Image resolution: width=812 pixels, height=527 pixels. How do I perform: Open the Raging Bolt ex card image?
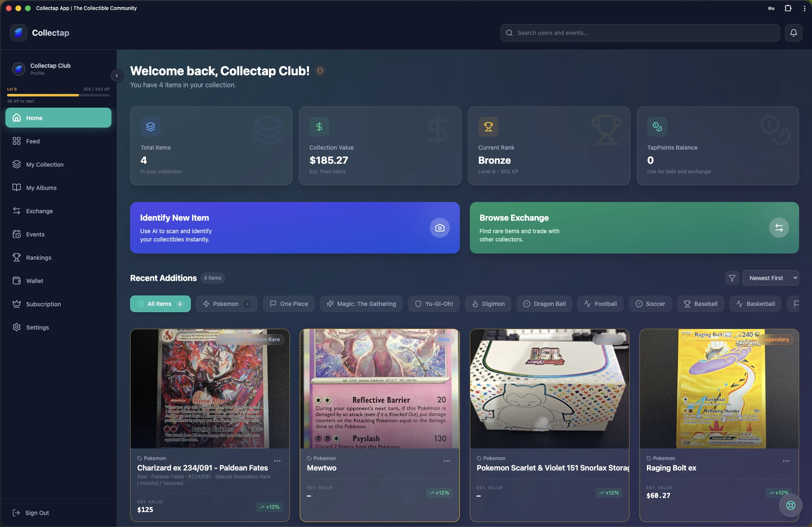[x=719, y=389]
